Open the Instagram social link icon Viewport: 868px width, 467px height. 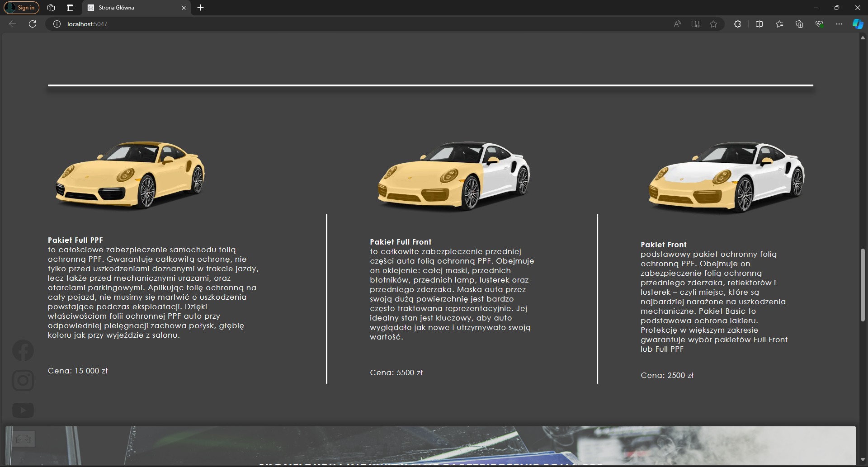click(x=23, y=380)
